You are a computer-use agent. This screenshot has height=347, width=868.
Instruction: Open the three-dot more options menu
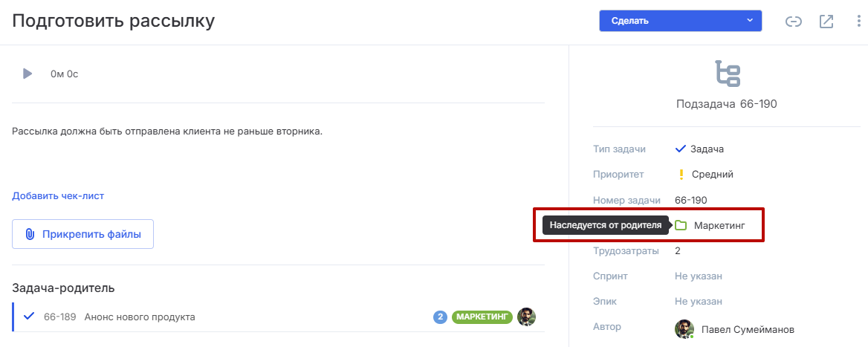[858, 22]
